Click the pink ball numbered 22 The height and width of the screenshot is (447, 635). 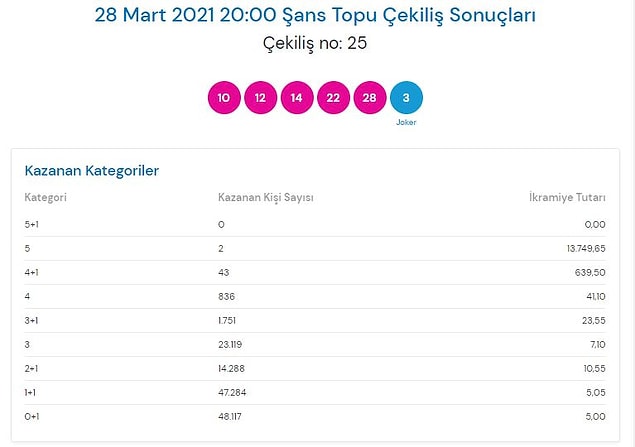pyautogui.click(x=333, y=98)
